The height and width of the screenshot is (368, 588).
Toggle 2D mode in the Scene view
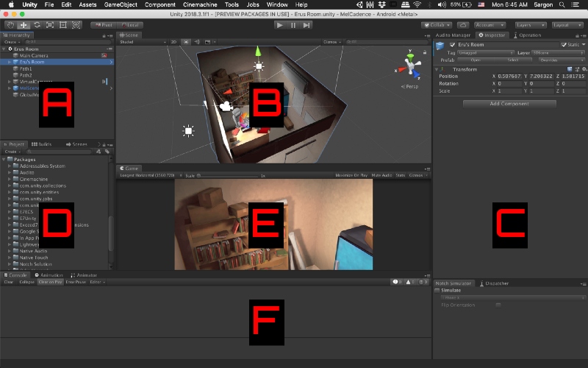pos(173,42)
